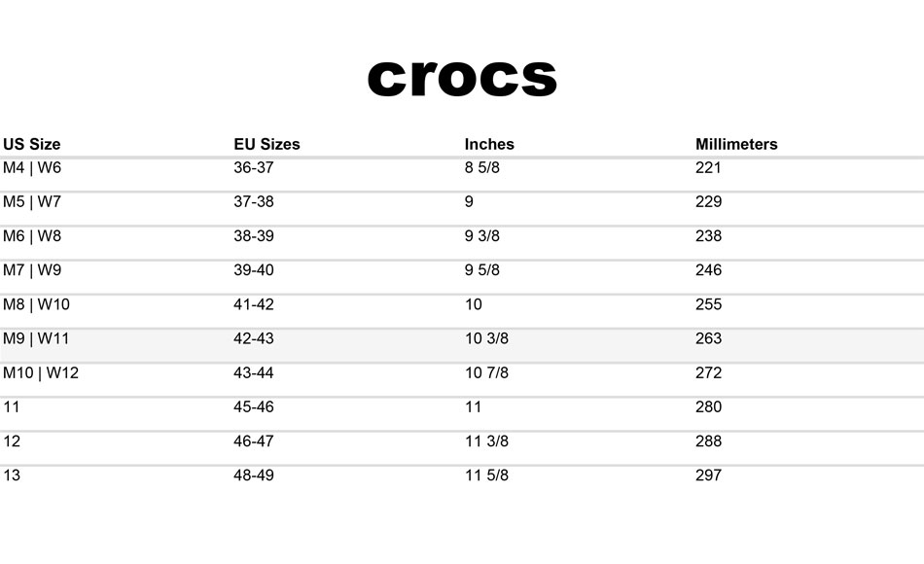Select the US Size column header
The width and height of the screenshot is (924, 564).
coord(32,144)
